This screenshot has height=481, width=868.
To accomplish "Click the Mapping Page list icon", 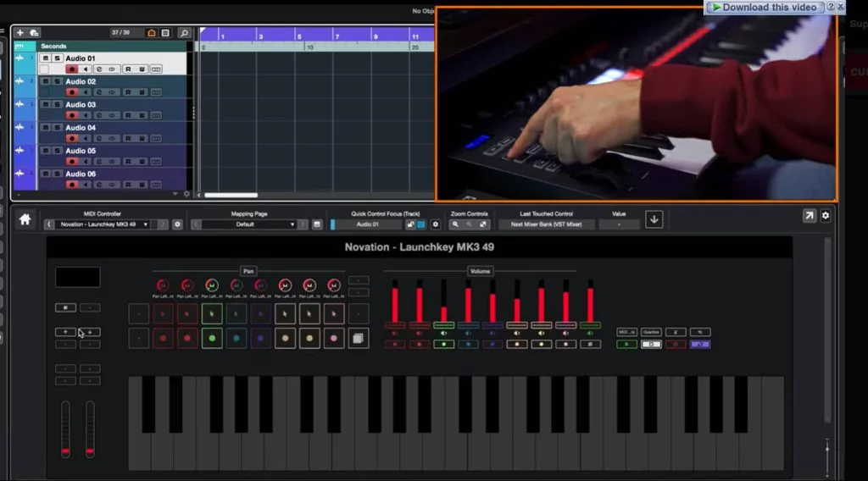I will click(x=317, y=224).
